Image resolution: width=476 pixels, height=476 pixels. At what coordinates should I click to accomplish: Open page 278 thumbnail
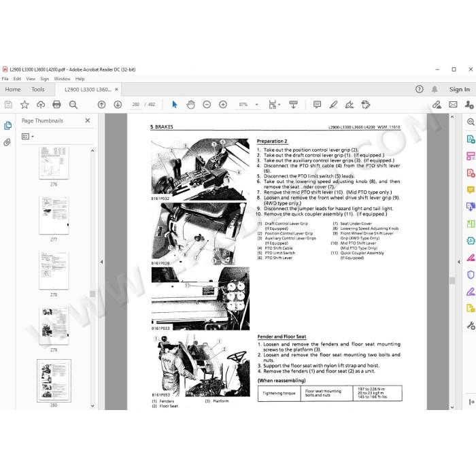point(54,270)
